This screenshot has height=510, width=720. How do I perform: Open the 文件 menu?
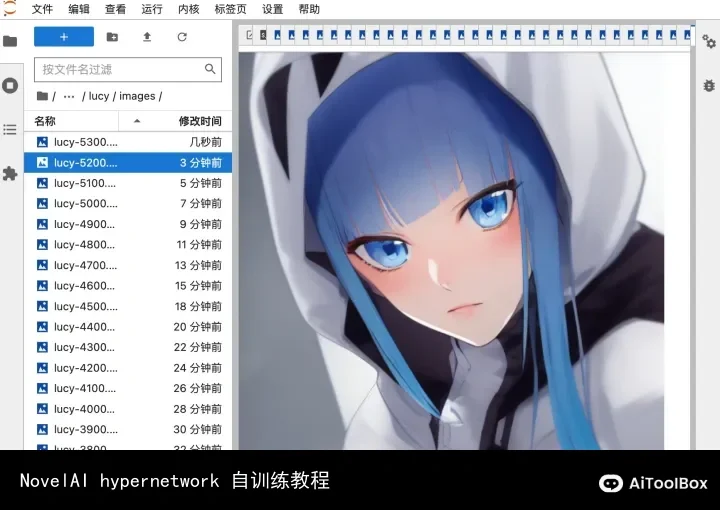pyautogui.click(x=42, y=9)
